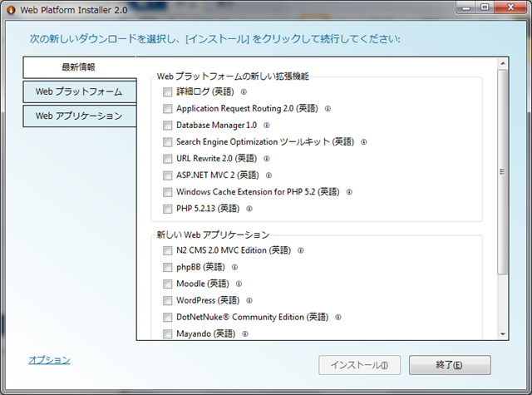
Task: Click scrollbar down arrow in list
Action: [x=503, y=334]
